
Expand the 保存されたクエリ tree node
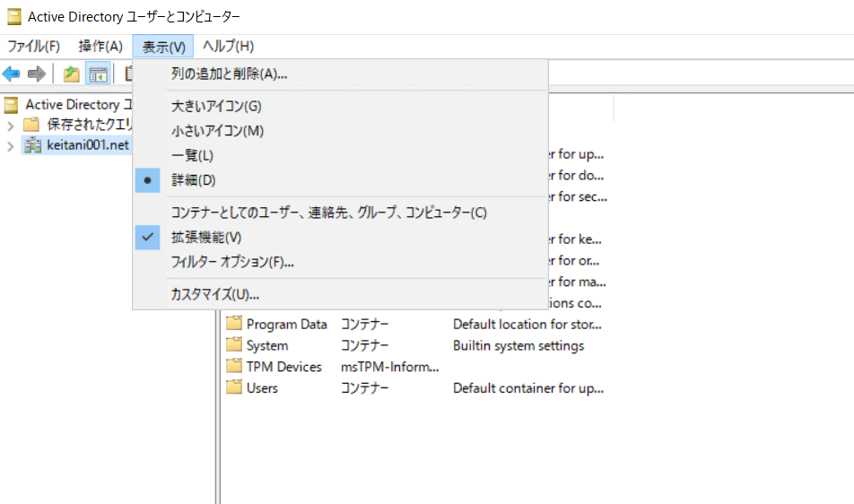point(11,126)
